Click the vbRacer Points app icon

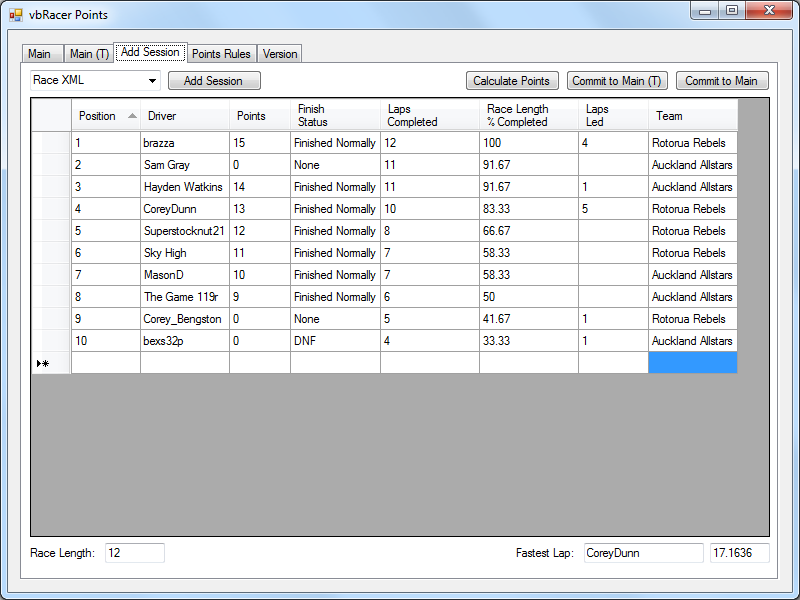point(16,15)
